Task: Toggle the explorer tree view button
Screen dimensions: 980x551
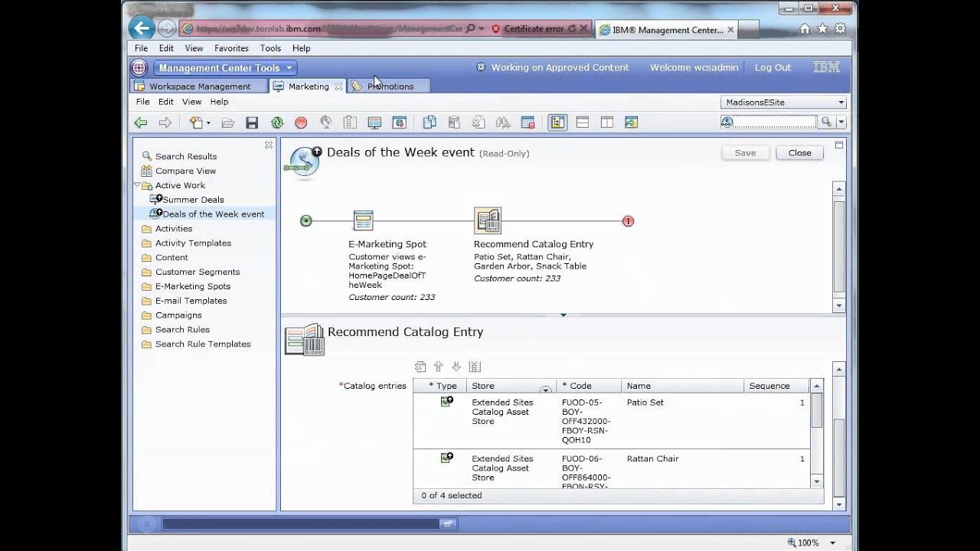Action: pos(557,122)
